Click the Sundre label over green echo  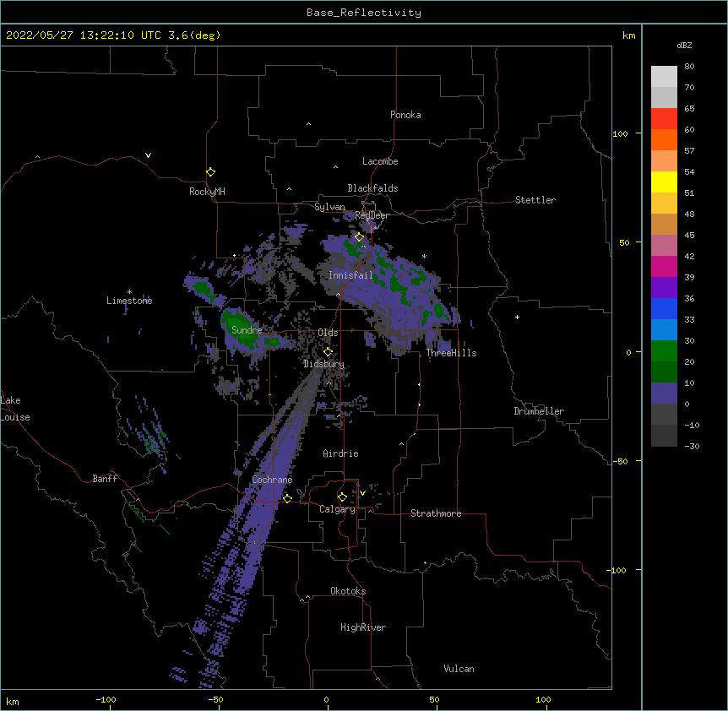click(247, 330)
